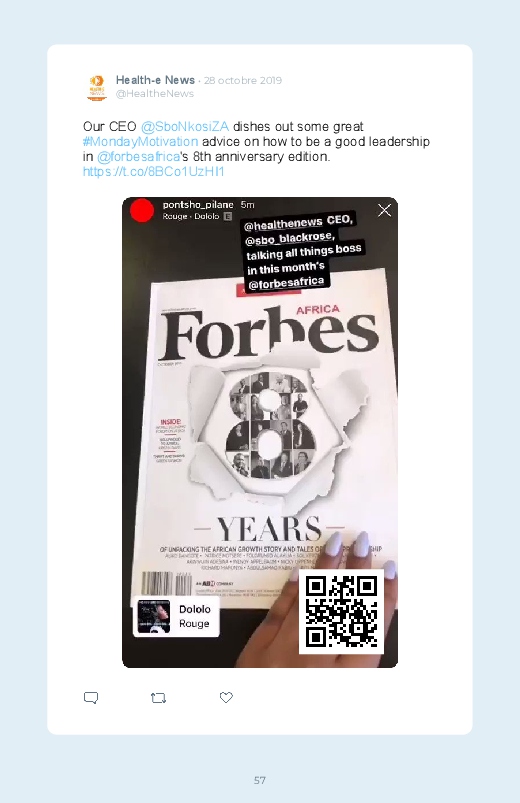Close the story with X icon
Image resolution: width=520 pixels, height=803 pixels.
click(x=384, y=210)
